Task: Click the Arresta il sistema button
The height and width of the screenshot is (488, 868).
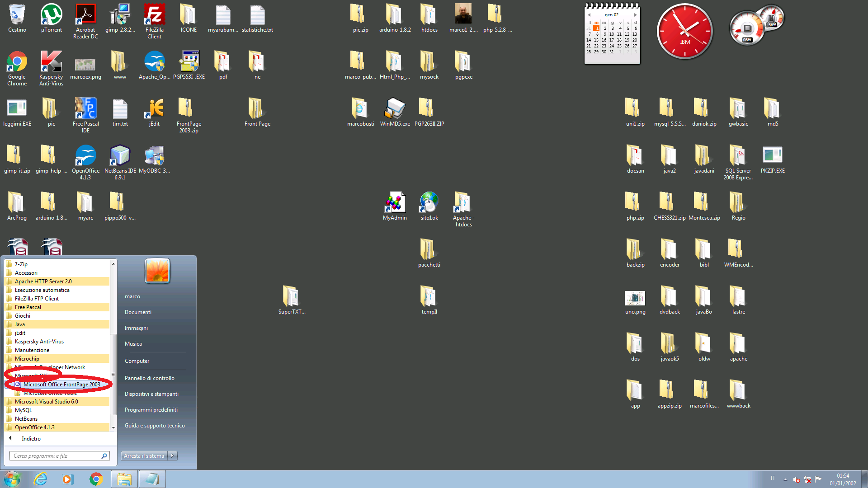Action: click(x=144, y=456)
